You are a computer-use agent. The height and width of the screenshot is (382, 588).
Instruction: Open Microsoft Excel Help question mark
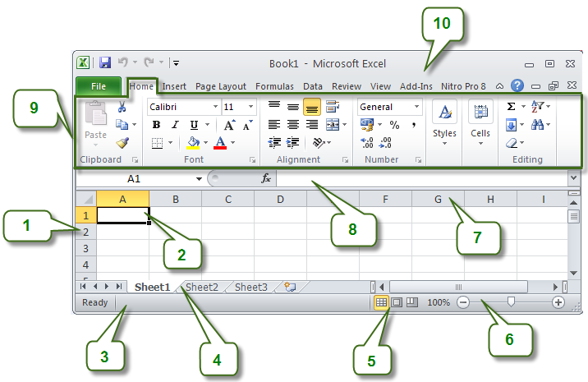point(517,85)
